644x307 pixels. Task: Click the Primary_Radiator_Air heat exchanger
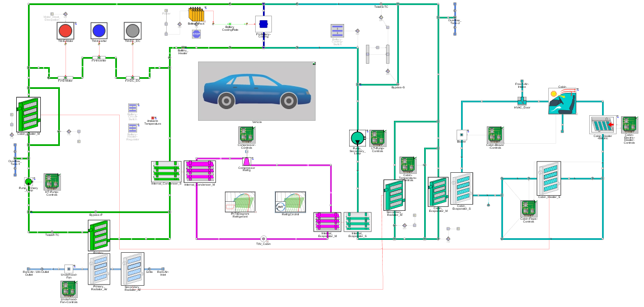coord(99,269)
